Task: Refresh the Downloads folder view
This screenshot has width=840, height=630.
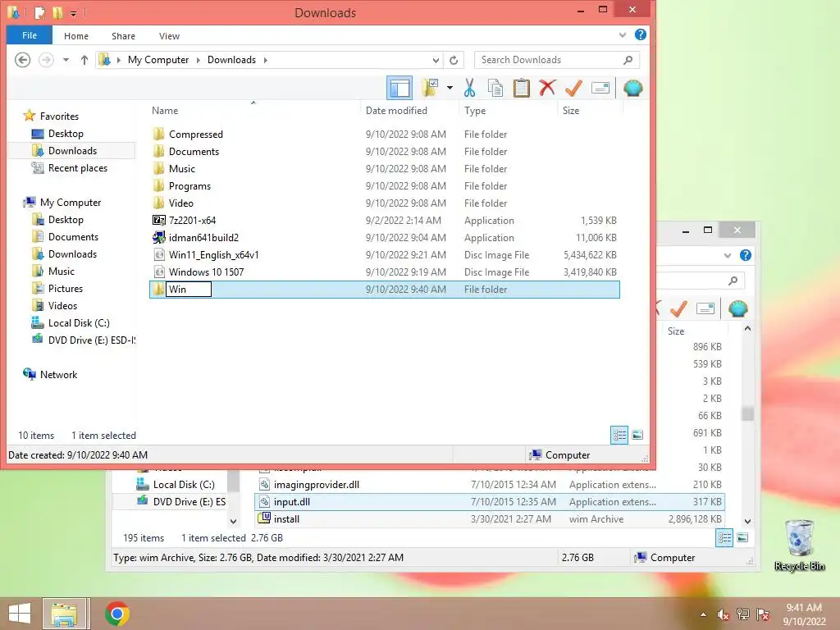Action: pyautogui.click(x=454, y=60)
